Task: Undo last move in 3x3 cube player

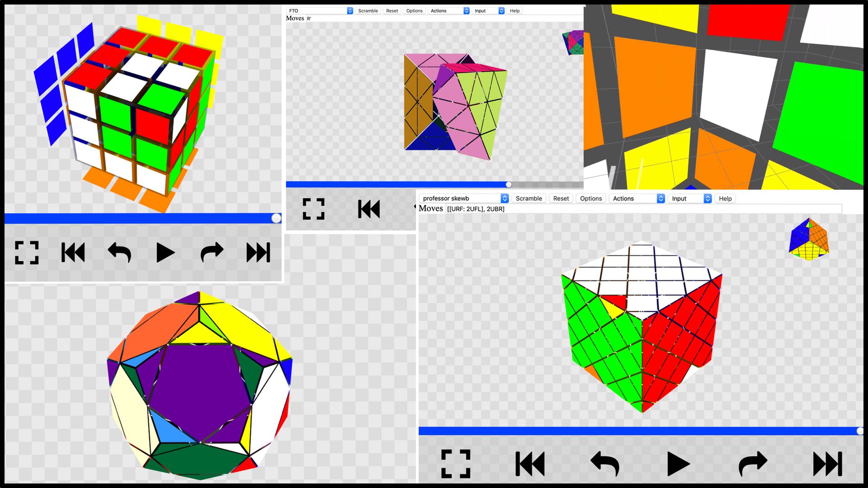Action: [x=119, y=252]
